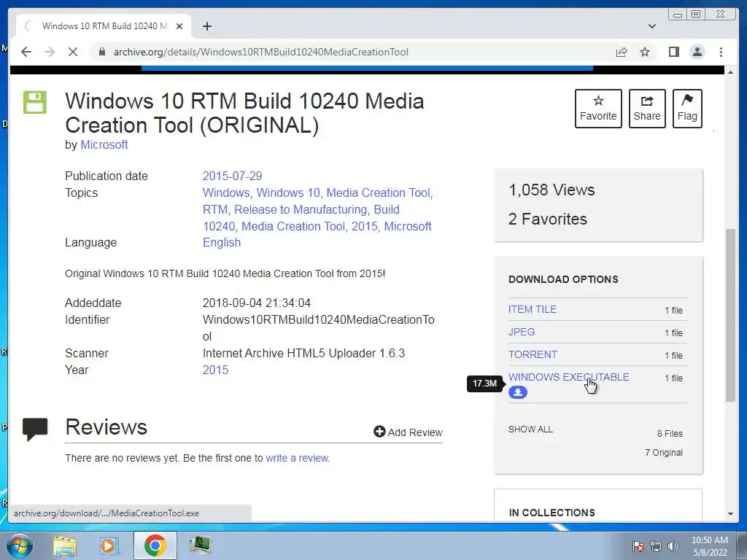Click the address bar URL

tap(260, 52)
